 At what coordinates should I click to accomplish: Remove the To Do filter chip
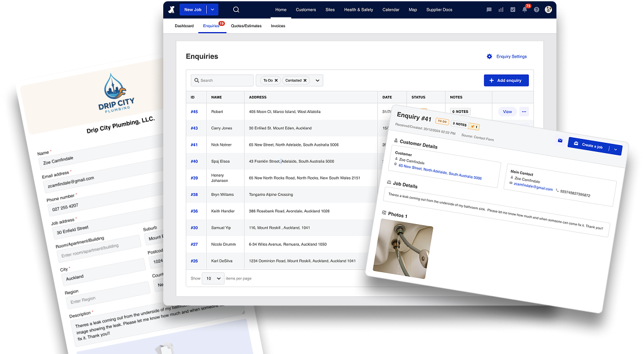coord(276,81)
